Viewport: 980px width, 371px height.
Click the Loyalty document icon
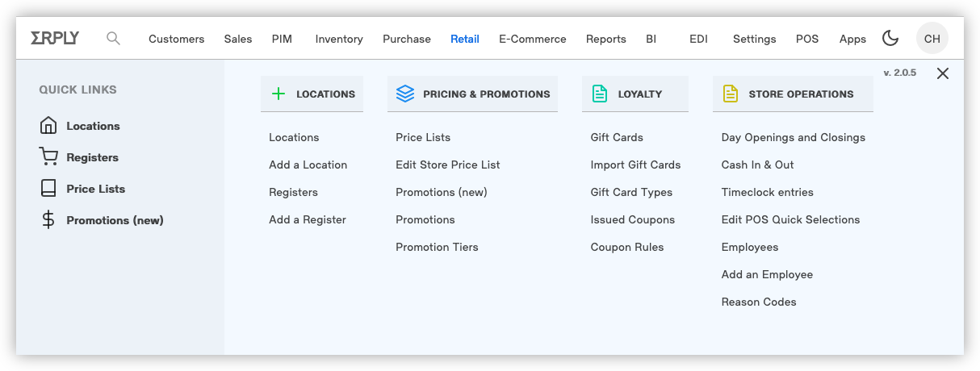(599, 94)
